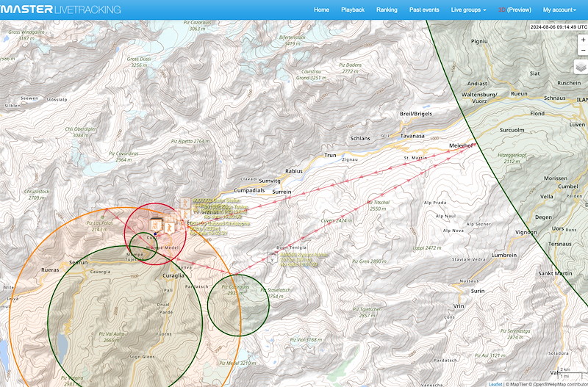Click the Piz Alpetta 2764 m label
The height and width of the screenshot is (387, 588).
tap(190, 141)
